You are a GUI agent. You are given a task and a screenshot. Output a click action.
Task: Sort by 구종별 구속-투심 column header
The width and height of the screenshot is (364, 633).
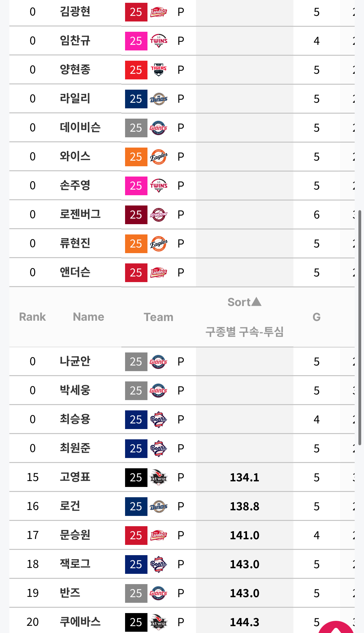pyautogui.click(x=244, y=332)
